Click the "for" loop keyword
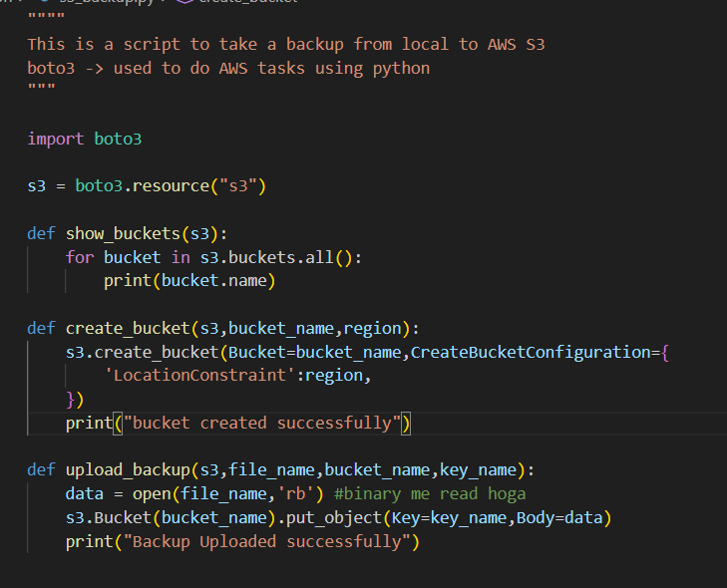 pyautogui.click(x=80, y=257)
